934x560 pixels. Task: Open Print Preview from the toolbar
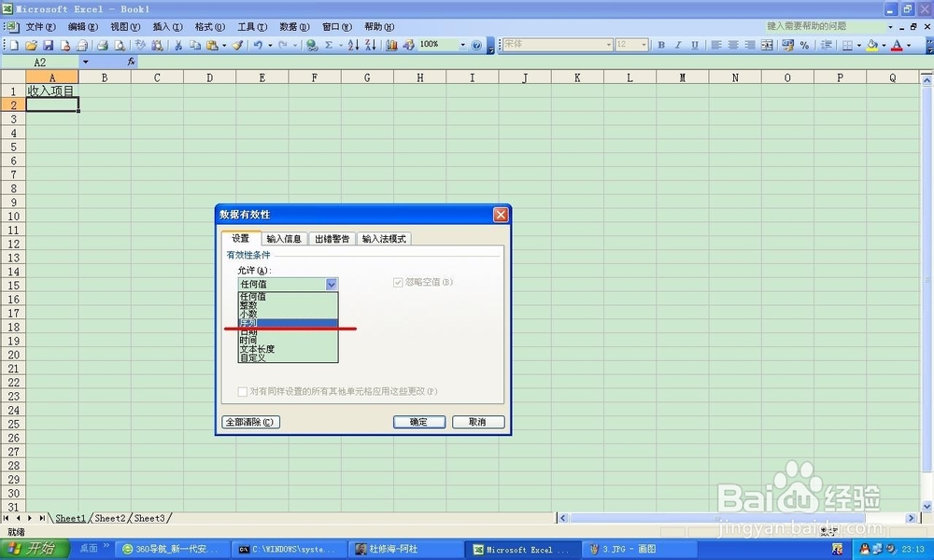point(120,45)
